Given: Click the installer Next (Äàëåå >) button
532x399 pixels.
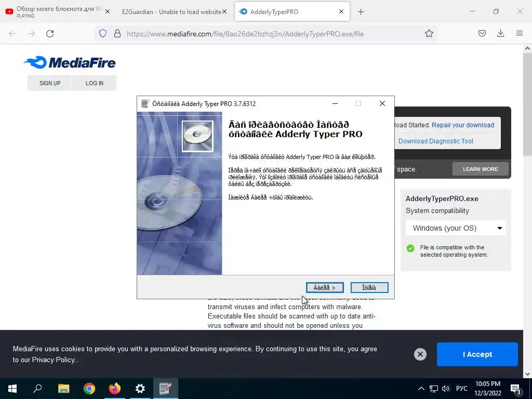Looking at the screenshot, I should point(325,288).
